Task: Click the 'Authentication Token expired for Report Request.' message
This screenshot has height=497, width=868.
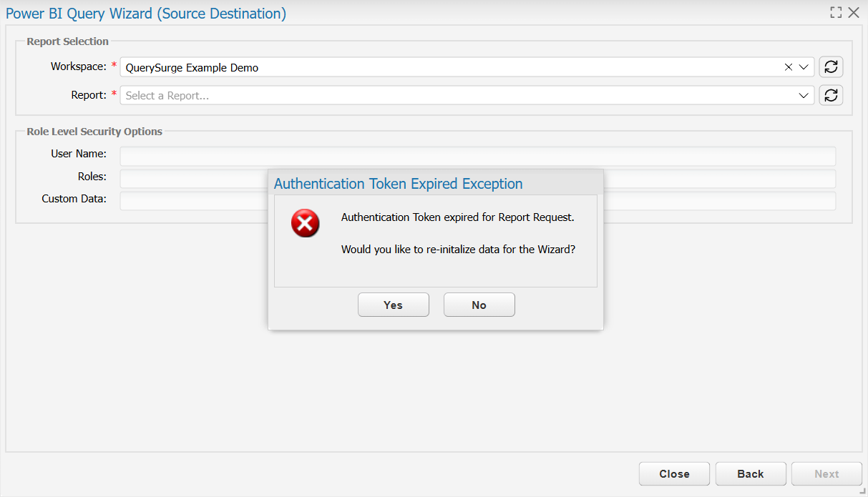Action: pyautogui.click(x=458, y=217)
